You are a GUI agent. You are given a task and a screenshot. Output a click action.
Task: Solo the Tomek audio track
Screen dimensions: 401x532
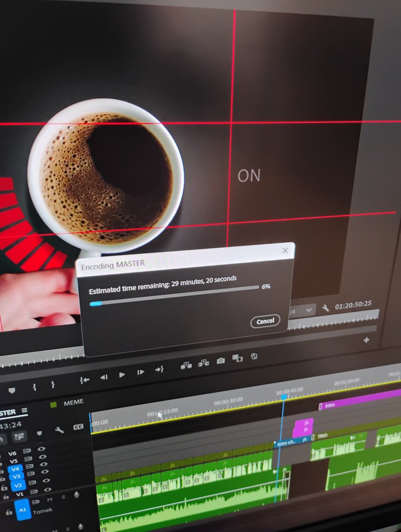coord(63,497)
